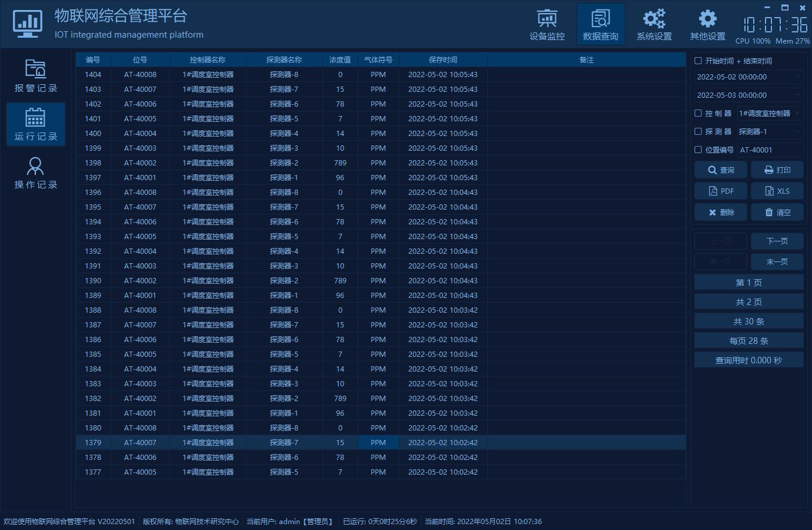Print records with the 打印 button

click(x=777, y=170)
